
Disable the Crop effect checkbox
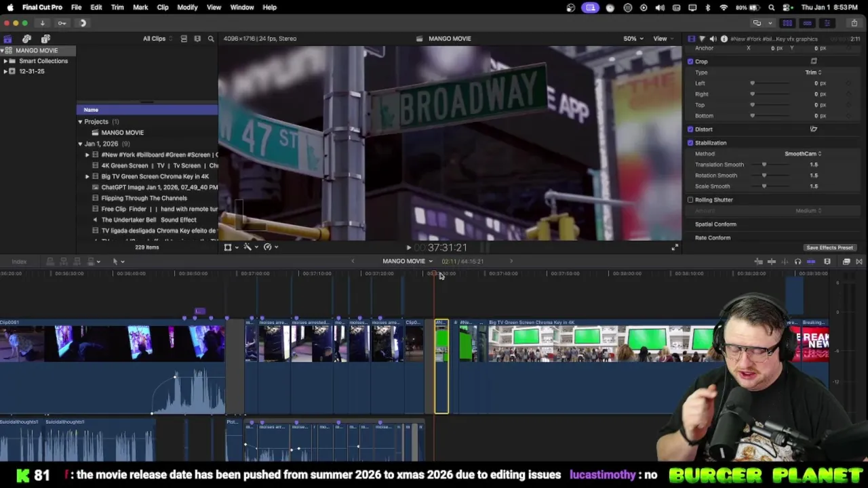pos(690,62)
